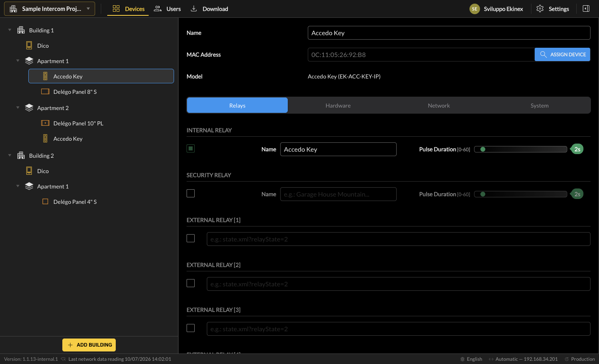Click the Accedo Key icon under Apartment 2
599x364 pixels.
(45, 138)
